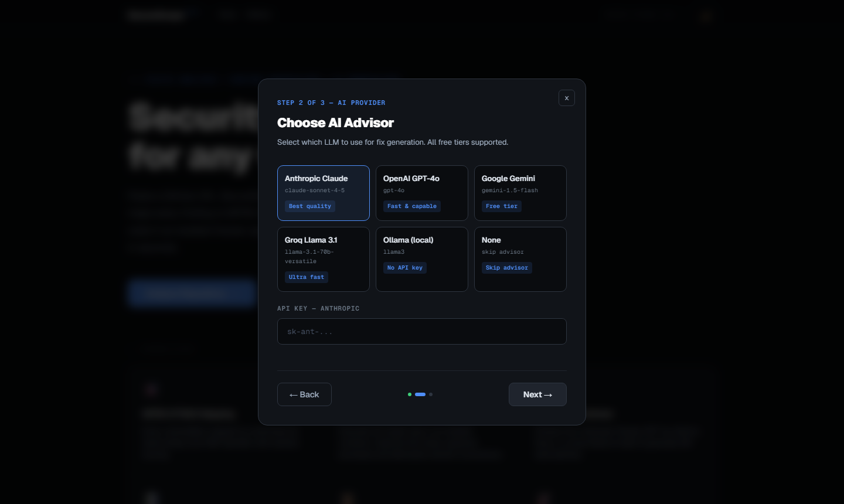Click the "Select which LLM to use" description
This screenshot has width=844, height=504.
click(393, 142)
